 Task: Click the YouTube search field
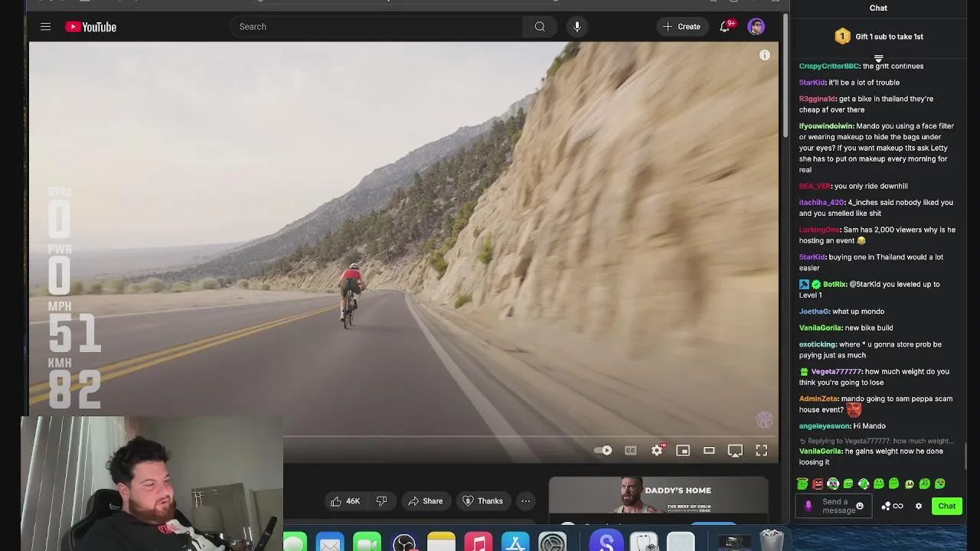pyautogui.click(x=377, y=27)
